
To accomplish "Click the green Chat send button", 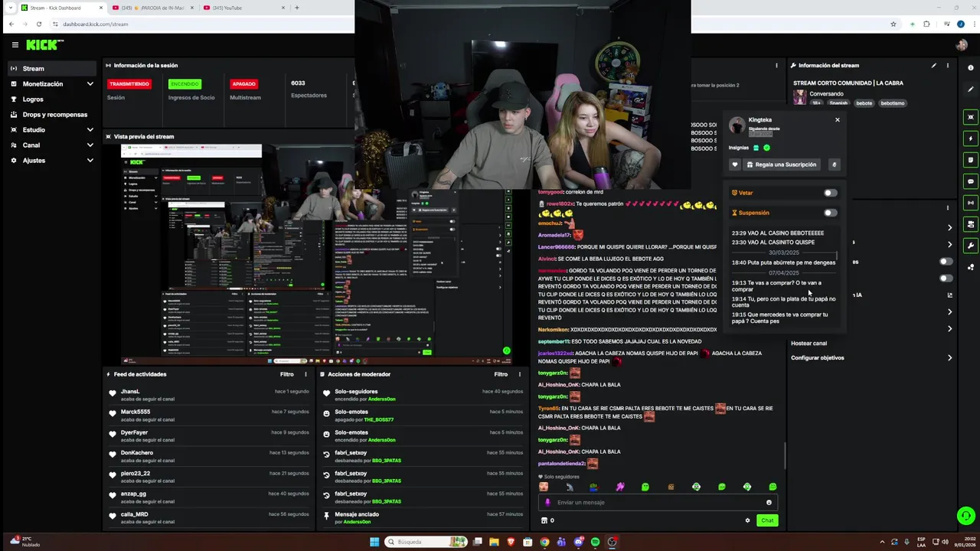I will coord(767,520).
